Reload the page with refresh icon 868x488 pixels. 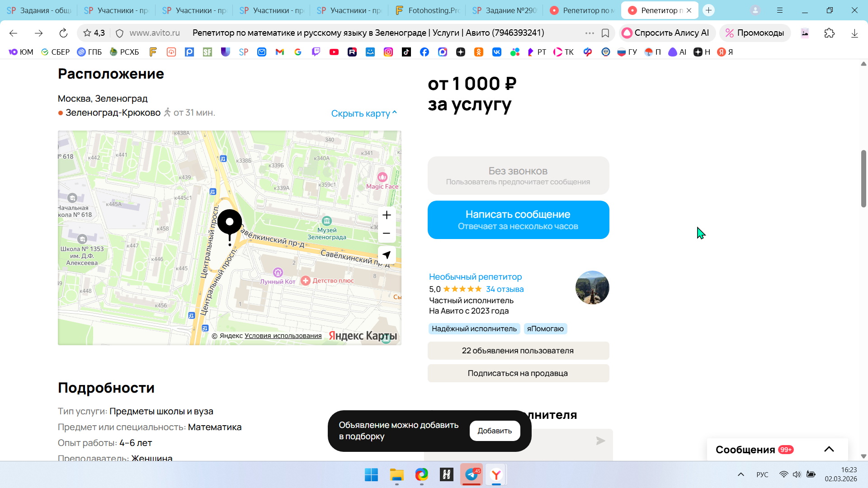(63, 33)
